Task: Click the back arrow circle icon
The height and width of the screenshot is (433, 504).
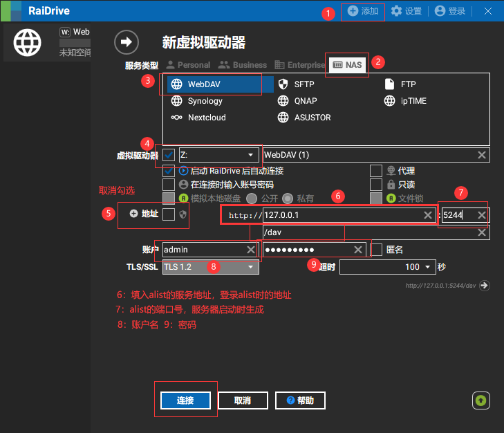Action: [127, 42]
